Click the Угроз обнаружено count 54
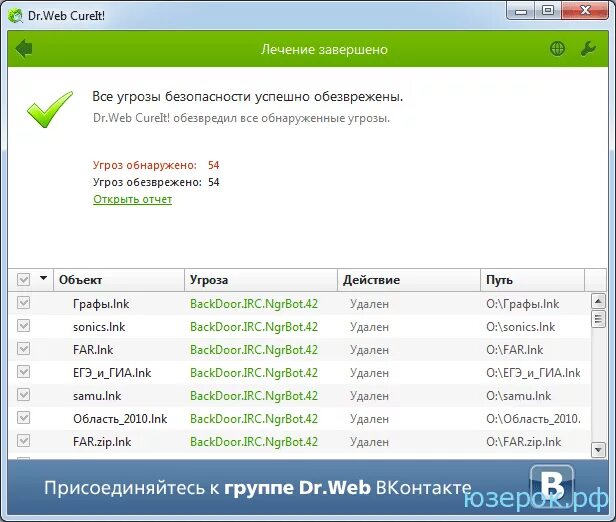The height and width of the screenshot is (522, 616). 214,165
